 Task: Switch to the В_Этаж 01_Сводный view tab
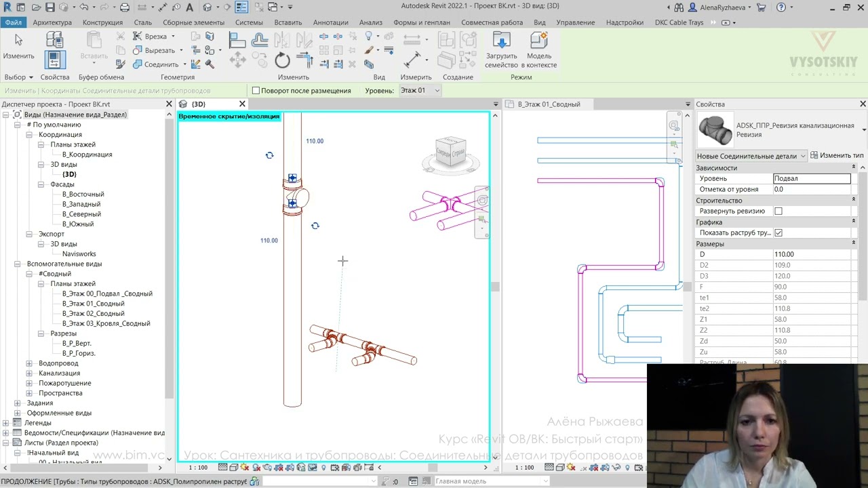(549, 104)
